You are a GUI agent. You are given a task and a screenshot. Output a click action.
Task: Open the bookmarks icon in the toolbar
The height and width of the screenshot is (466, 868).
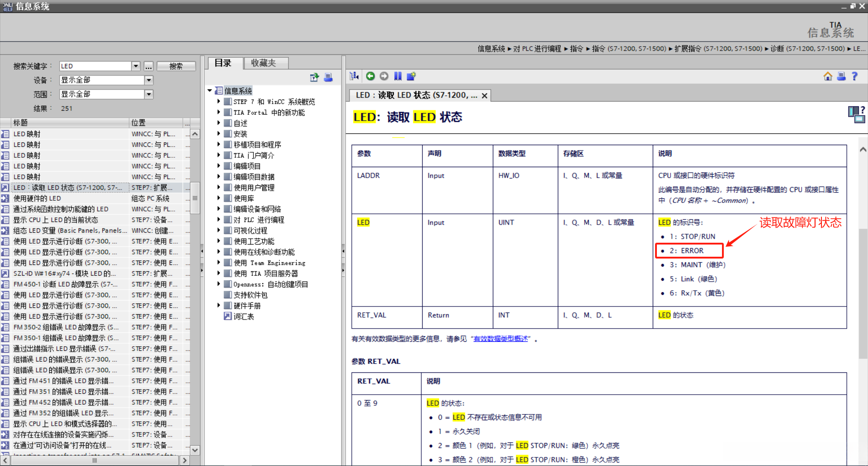398,76
